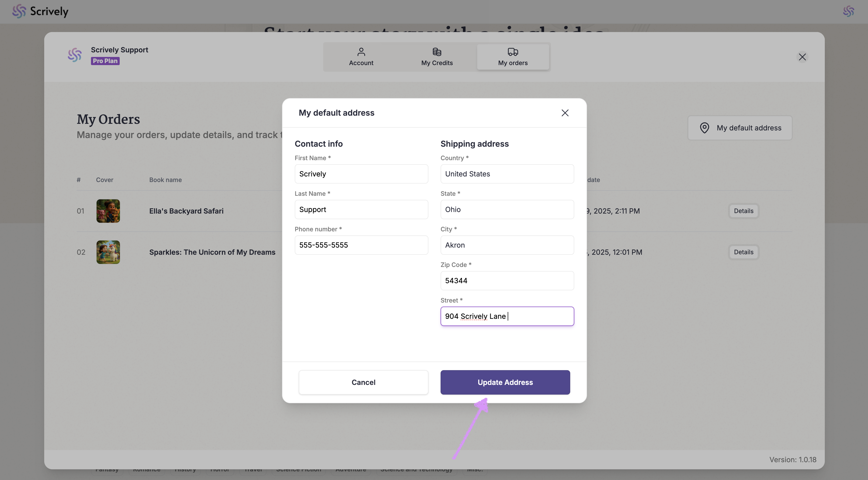Open the Country field showing United States
This screenshot has height=480, width=868.
point(507,174)
